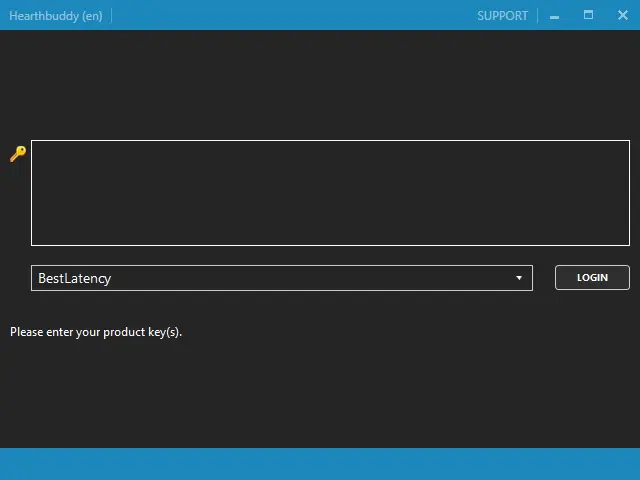Viewport: 640px width, 480px height.
Task: Focus the product key input box
Action: click(330, 192)
